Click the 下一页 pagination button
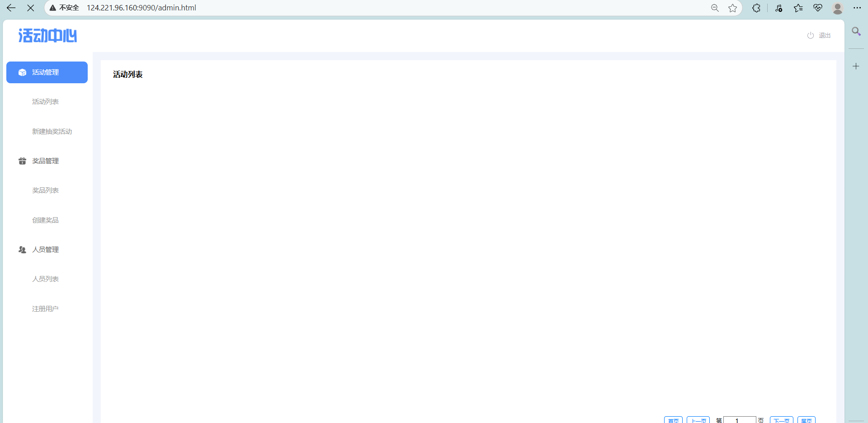The width and height of the screenshot is (868, 423). [782, 420]
